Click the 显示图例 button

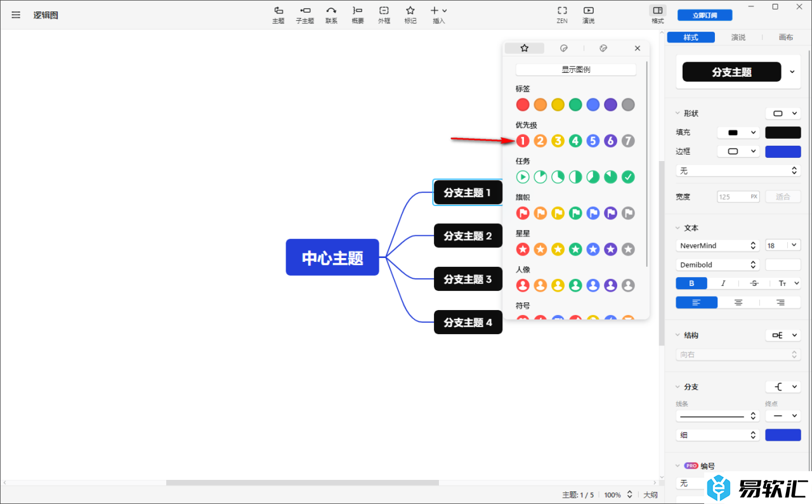coord(576,70)
